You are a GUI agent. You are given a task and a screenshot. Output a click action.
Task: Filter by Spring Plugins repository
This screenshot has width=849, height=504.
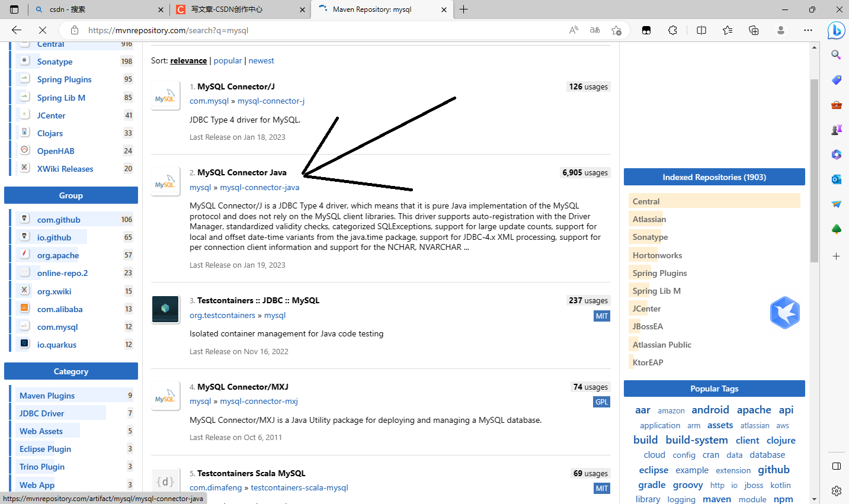click(x=64, y=79)
